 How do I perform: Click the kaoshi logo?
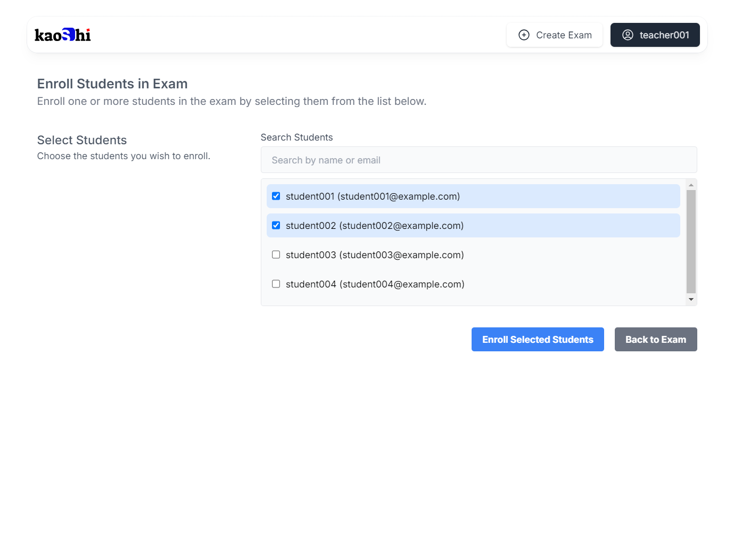(x=63, y=35)
